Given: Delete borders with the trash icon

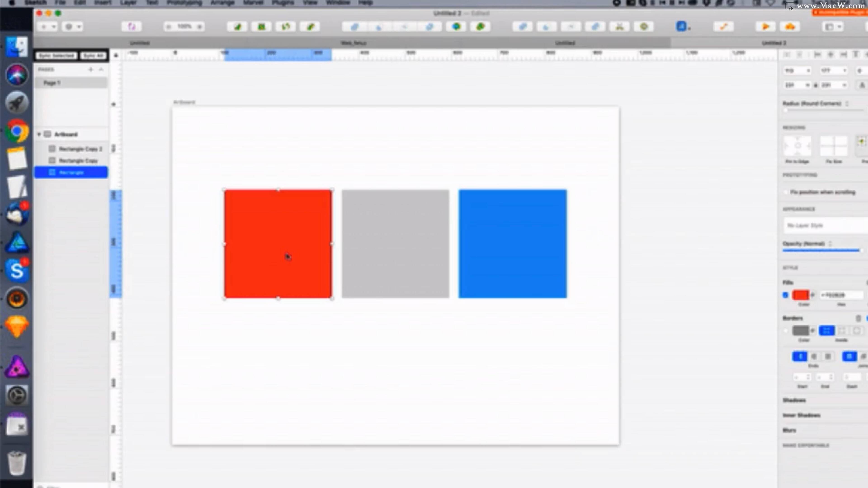Looking at the screenshot, I should (x=858, y=318).
